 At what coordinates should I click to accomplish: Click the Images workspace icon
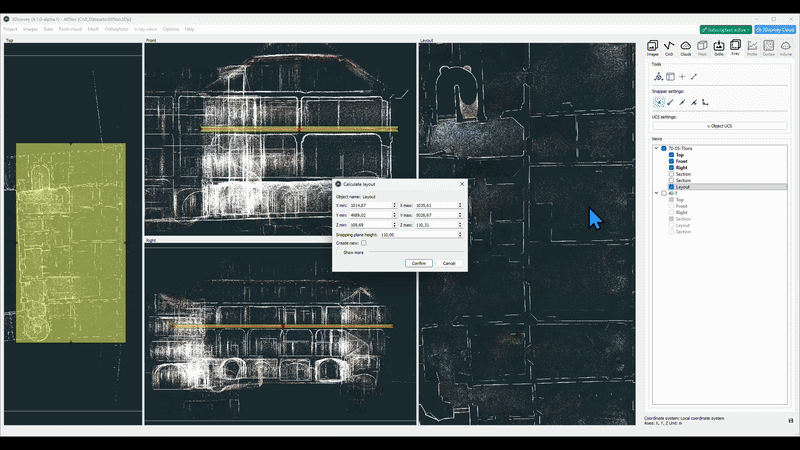point(652,47)
